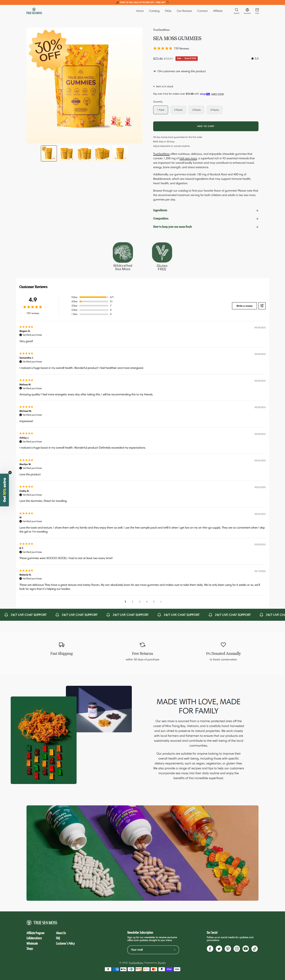Select the 3 Packs quantity option
The image size is (285, 980).
pyautogui.click(x=196, y=110)
